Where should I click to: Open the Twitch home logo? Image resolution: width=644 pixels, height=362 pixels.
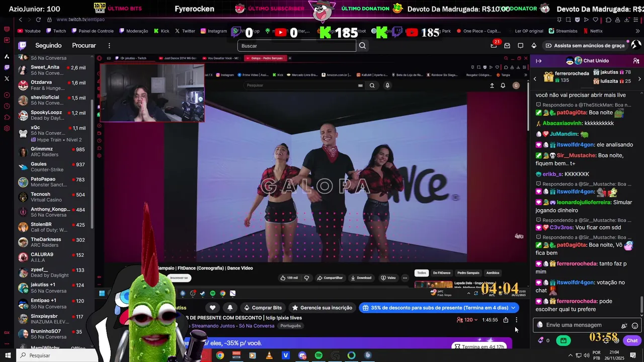[22, 45]
